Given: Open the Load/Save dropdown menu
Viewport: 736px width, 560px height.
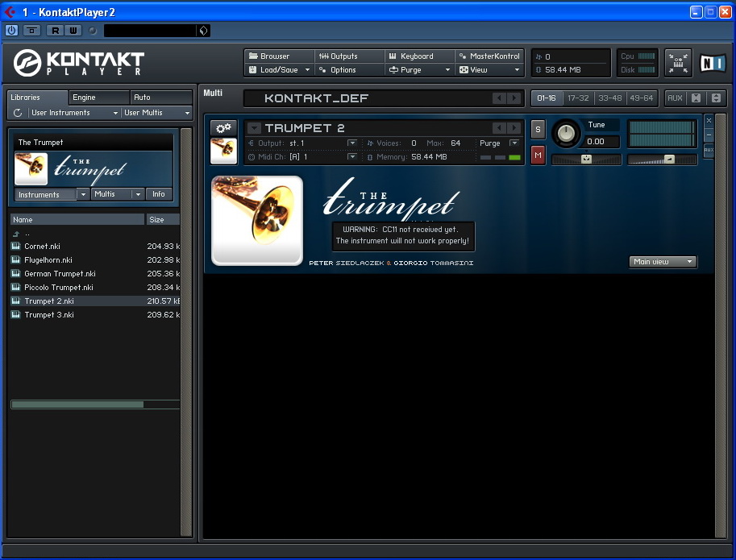Looking at the screenshot, I should point(279,70).
